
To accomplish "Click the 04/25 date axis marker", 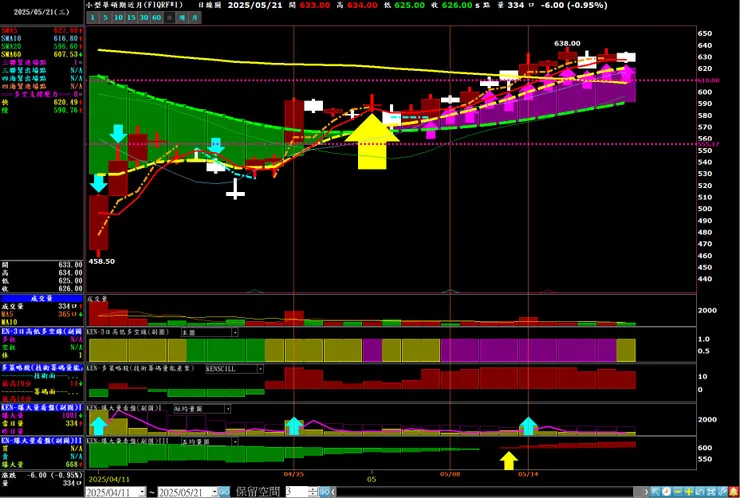I will pos(294,473).
